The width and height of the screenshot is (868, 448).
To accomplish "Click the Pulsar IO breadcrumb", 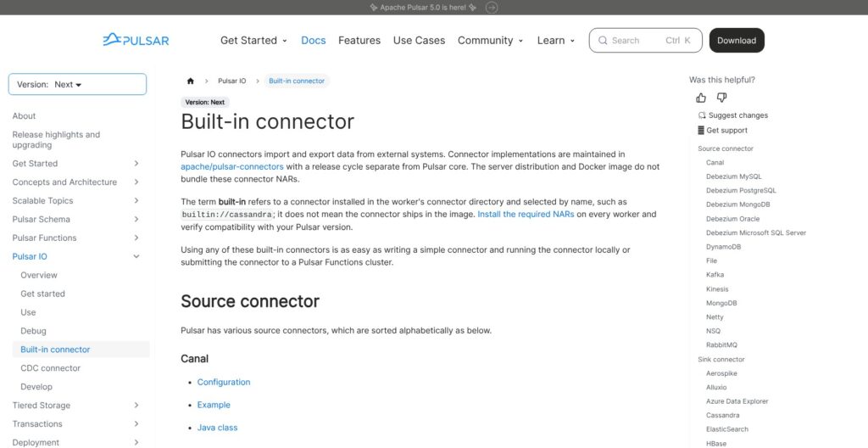I will [232, 81].
